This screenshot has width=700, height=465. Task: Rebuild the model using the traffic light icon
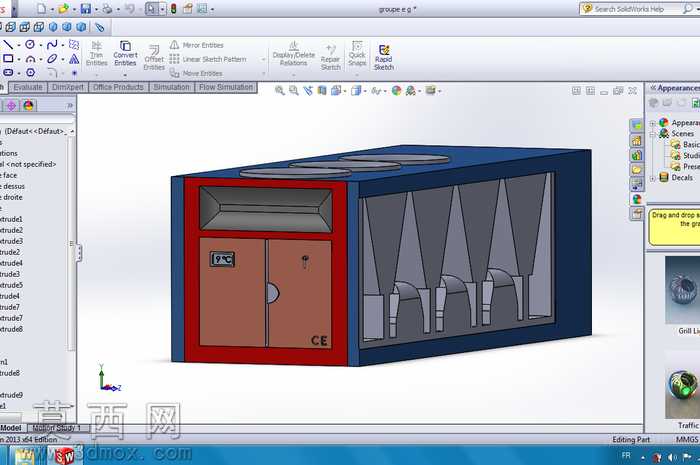point(173,8)
